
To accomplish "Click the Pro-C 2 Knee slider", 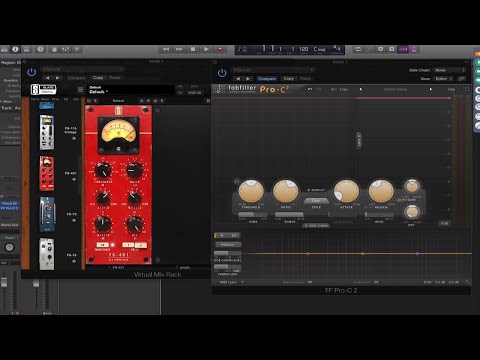I will click(x=253, y=215).
